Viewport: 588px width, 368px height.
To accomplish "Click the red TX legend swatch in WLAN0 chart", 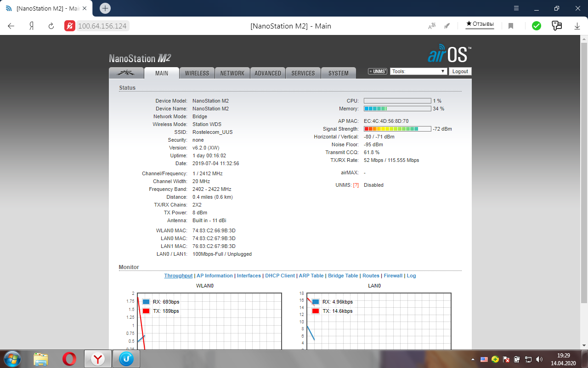I will point(146,311).
